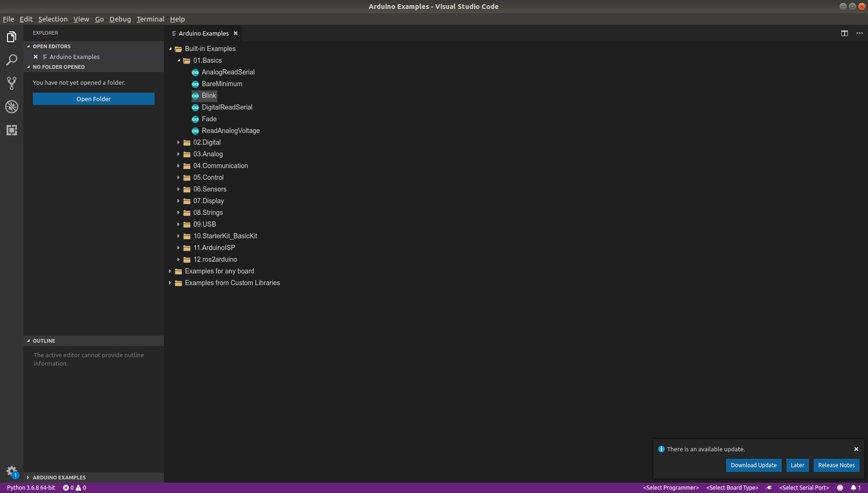Screen dimensions: 868x493
Task: Click Later on update notification
Action: tap(797, 465)
